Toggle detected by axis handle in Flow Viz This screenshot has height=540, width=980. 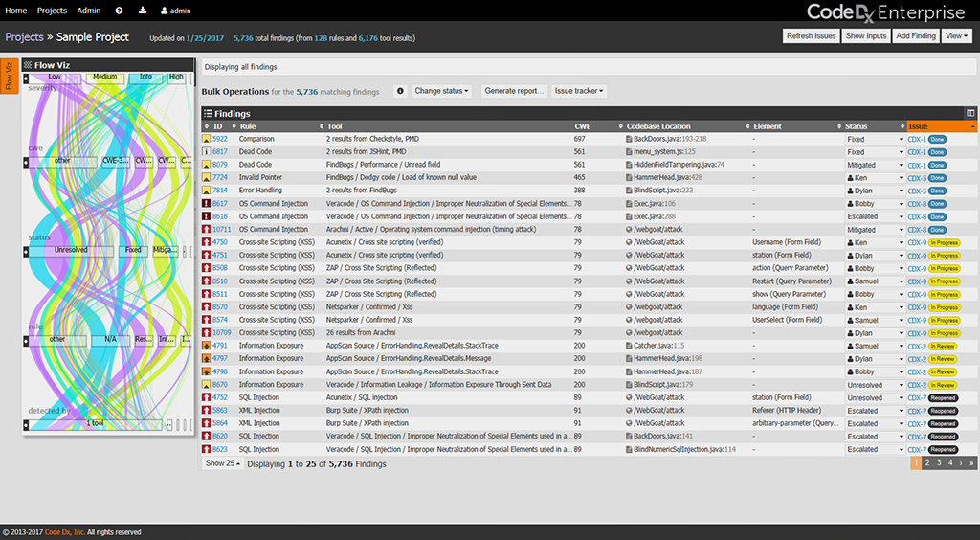[x=26, y=425]
